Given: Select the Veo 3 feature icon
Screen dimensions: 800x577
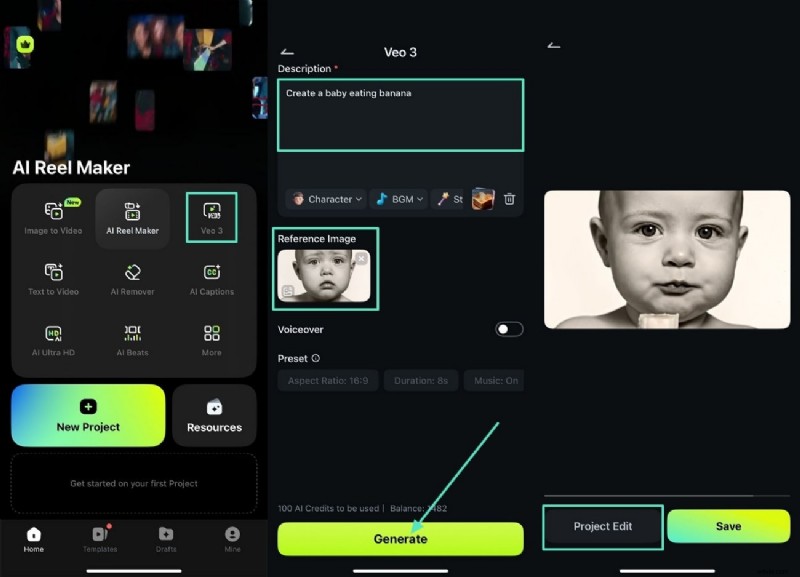Looking at the screenshot, I should pos(211,217).
